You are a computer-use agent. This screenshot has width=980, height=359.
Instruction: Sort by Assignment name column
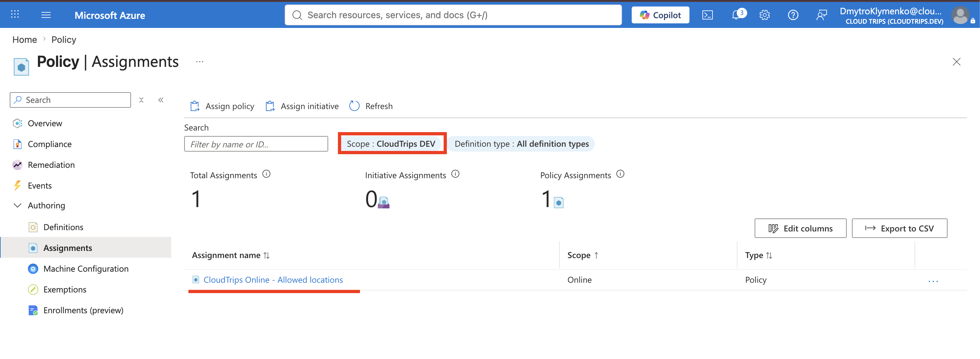point(231,255)
